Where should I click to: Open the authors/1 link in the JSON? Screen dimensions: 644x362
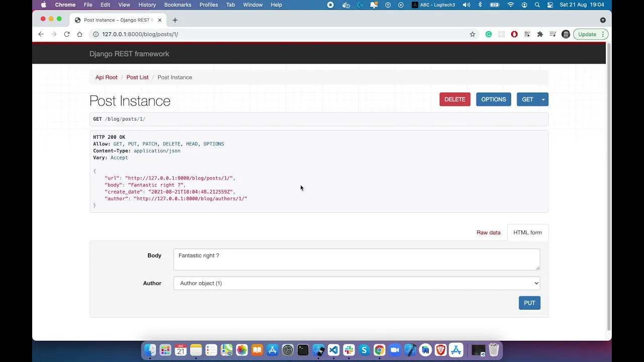(190, 199)
